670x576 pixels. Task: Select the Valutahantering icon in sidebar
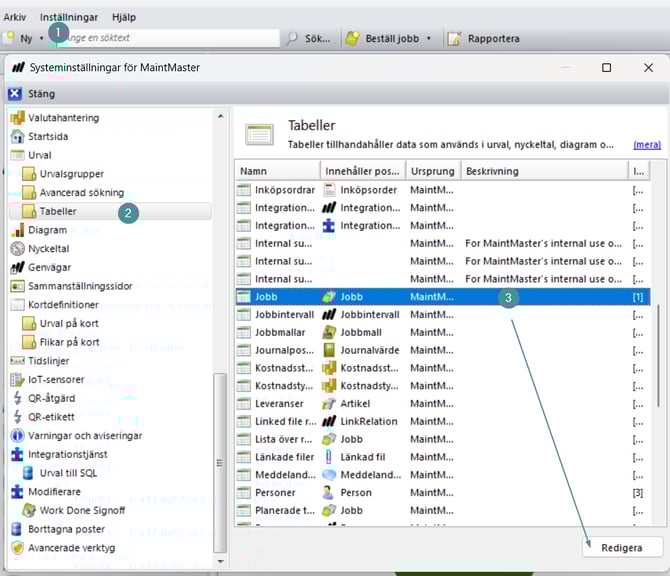[x=17, y=118]
